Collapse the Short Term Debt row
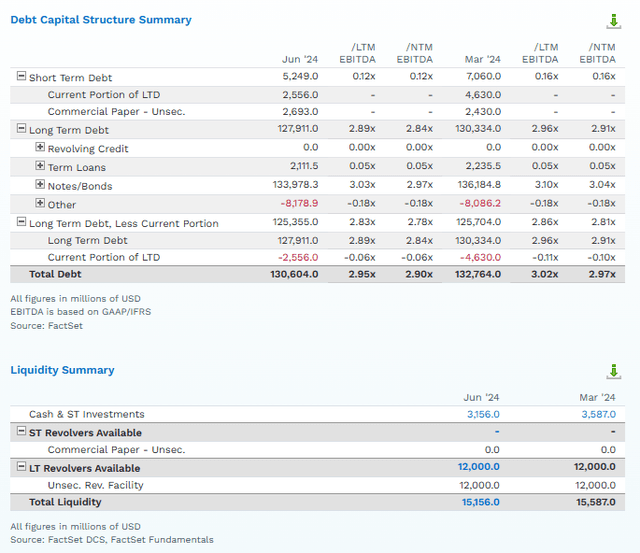The height and width of the screenshot is (553, 640). coord(21,77)
